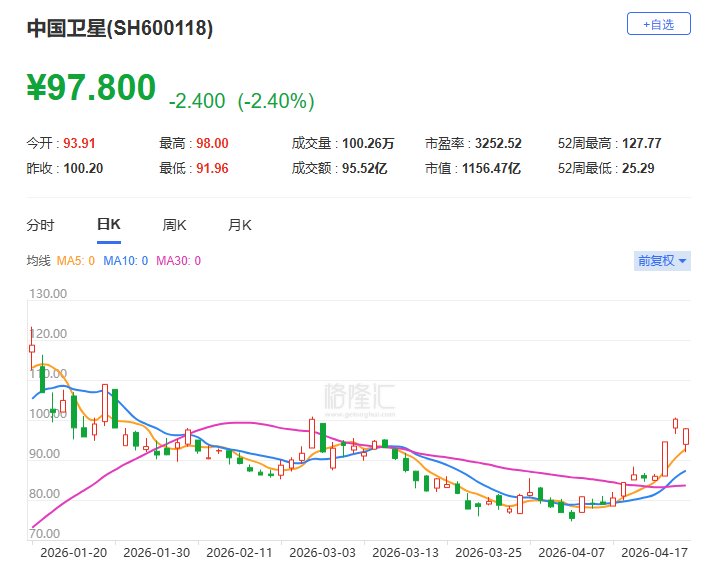The image size is (711, 567).
Task: Click the 2026-02-11 date axis label
Action: (239, 553)
